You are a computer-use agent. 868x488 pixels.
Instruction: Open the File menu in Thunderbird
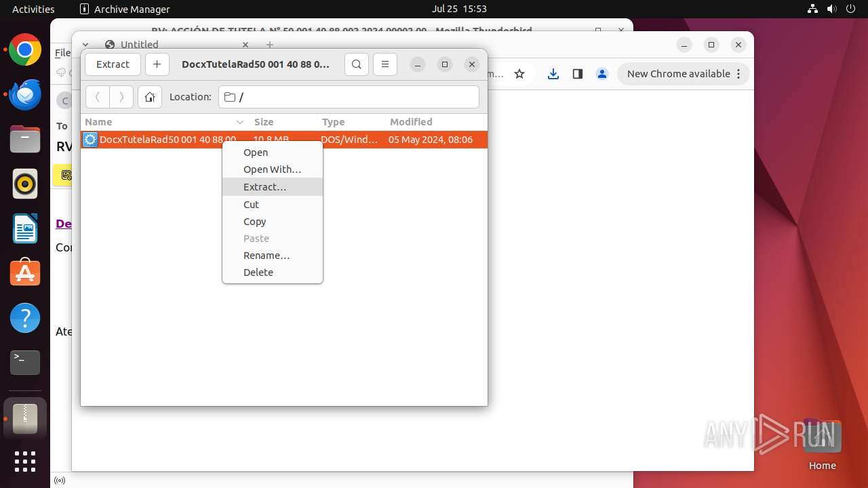click(x=62, y=53)
